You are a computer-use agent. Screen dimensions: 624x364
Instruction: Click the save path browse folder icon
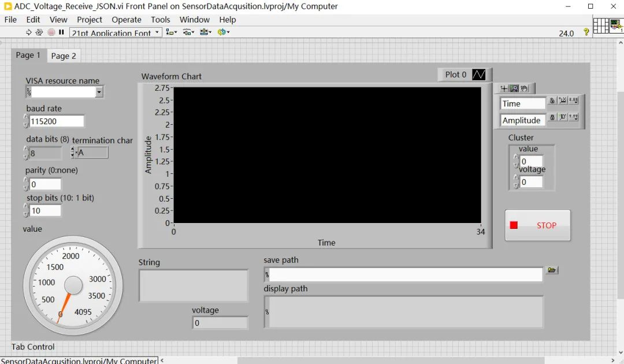pyautogui.click(x=552, y=270)
